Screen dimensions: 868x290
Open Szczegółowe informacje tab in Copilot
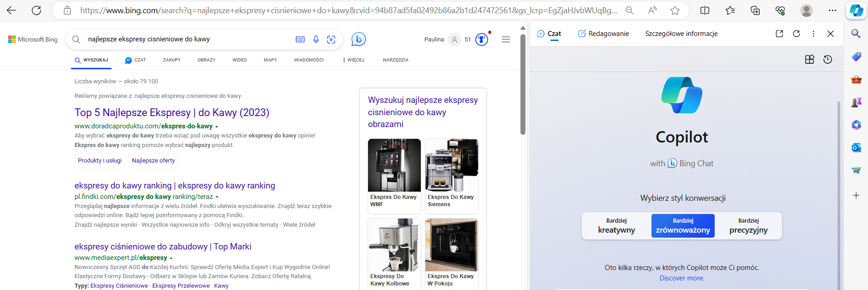681,34
